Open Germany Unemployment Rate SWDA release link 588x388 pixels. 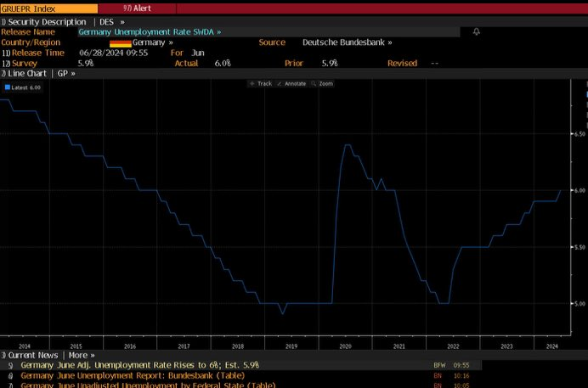pos(150,32)
